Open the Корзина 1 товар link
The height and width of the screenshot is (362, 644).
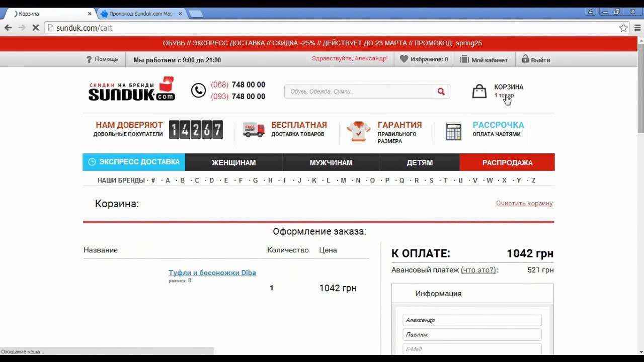coord(509,90)
